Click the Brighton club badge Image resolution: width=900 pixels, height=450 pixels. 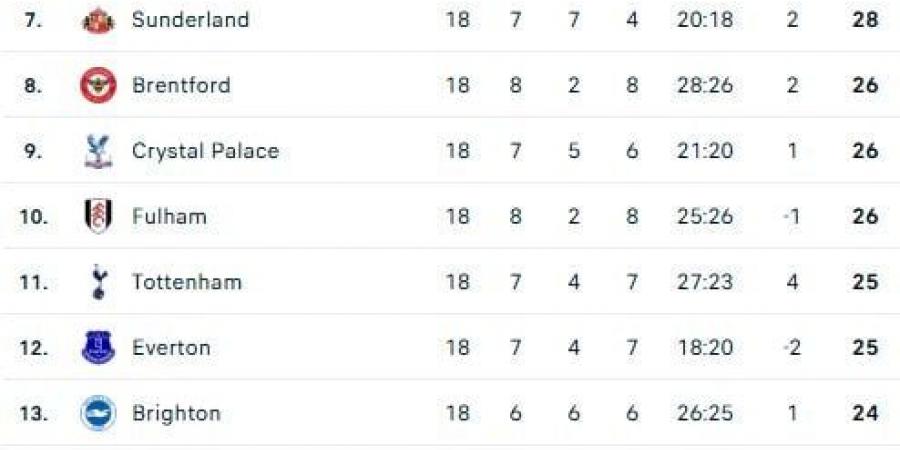pos(98,413)
